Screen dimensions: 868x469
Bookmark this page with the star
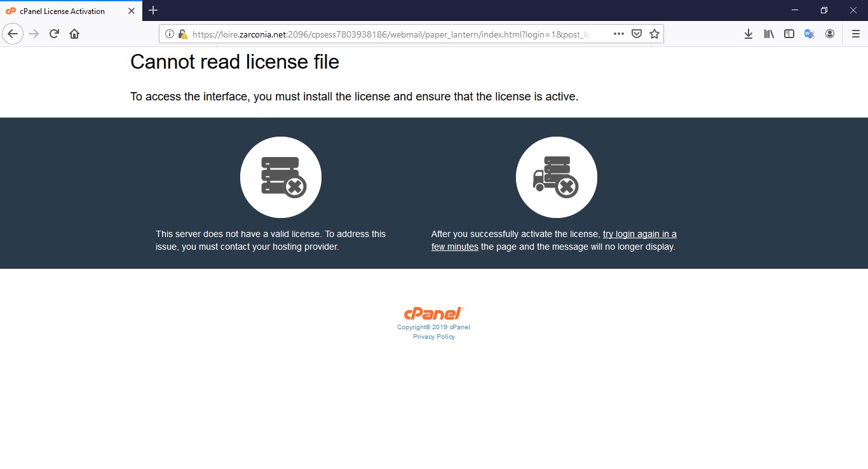coord(654,34)
